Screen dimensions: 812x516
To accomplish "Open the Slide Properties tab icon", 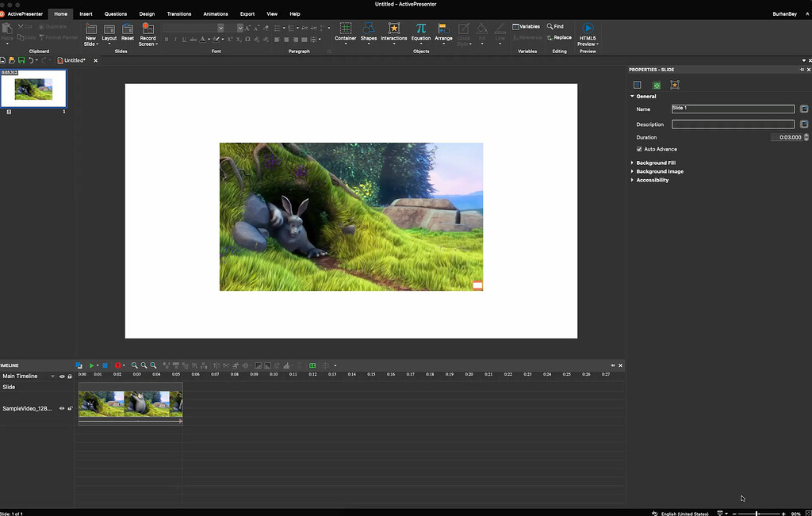I will coord(638,85).
